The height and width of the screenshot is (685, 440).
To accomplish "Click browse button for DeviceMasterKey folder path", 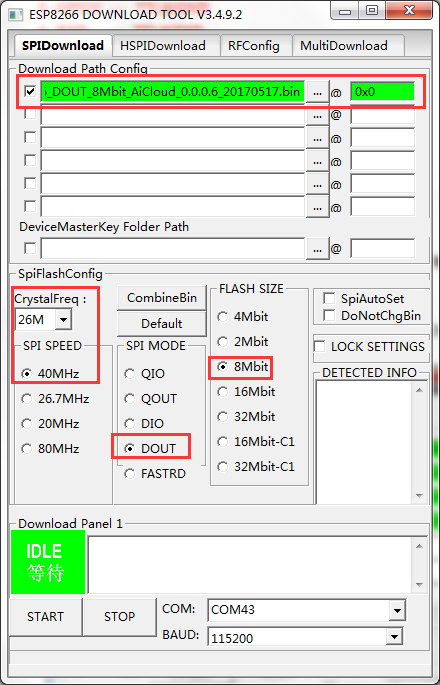I will (x=317, y=249).
